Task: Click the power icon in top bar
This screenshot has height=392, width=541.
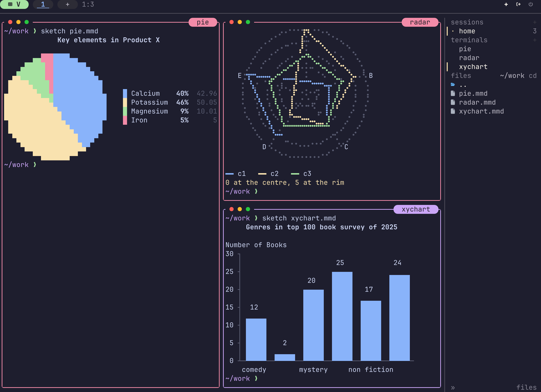Action: [x=531, y=4]
